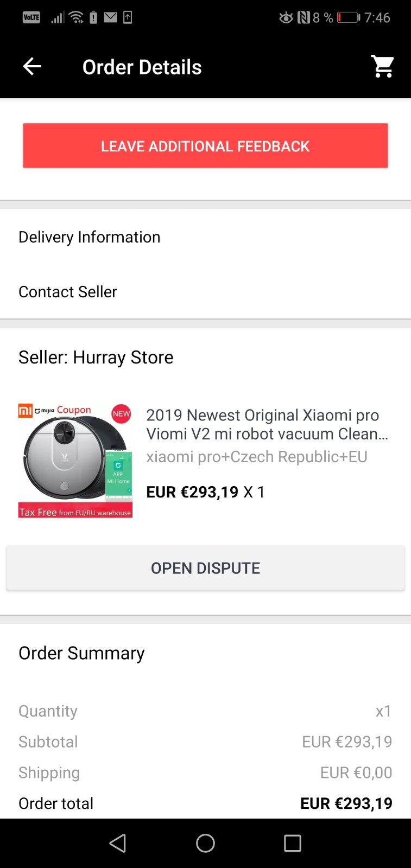411x868 pixels.
Task: Tap the battery status icon
Action: [348, 17]
